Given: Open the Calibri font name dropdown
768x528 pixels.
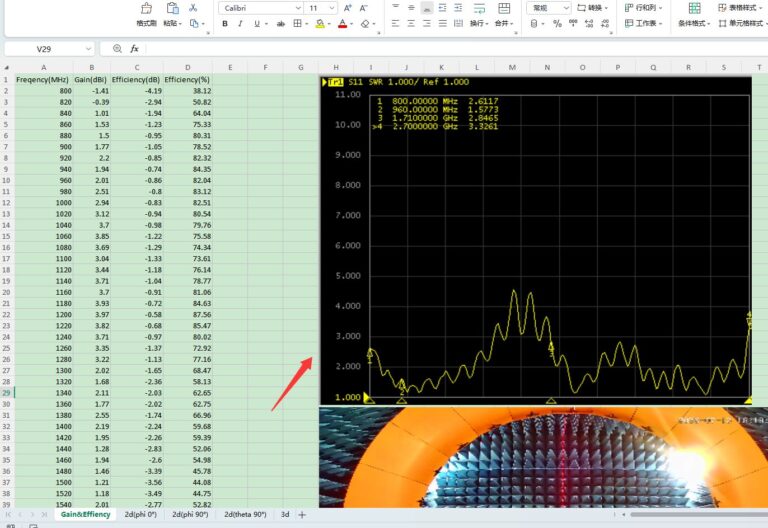Looking at the screenshot, I should pos(298,8).
